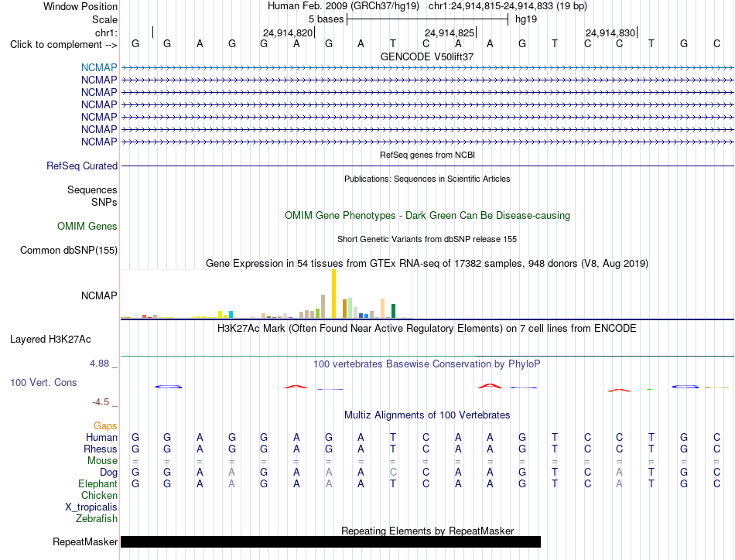Click the faded C base in Dog row
Viewport: 735px width, 560px height.
tap(393, 473)
